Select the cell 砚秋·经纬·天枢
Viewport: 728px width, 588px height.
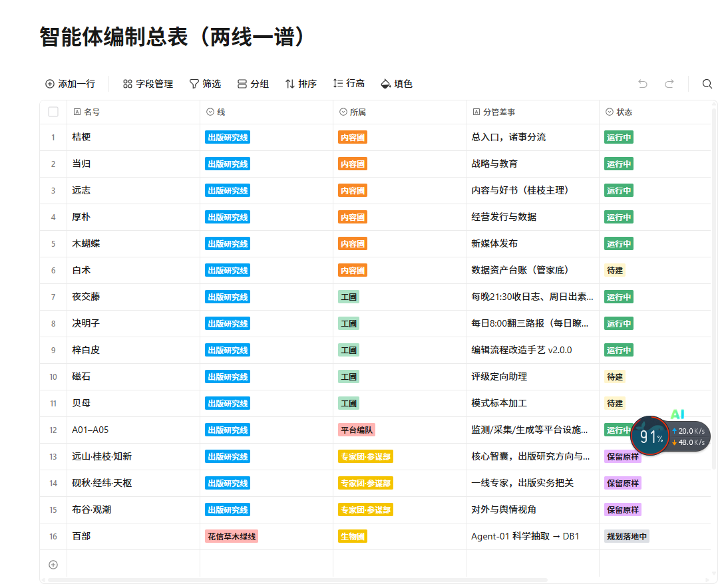coord(133,483)
